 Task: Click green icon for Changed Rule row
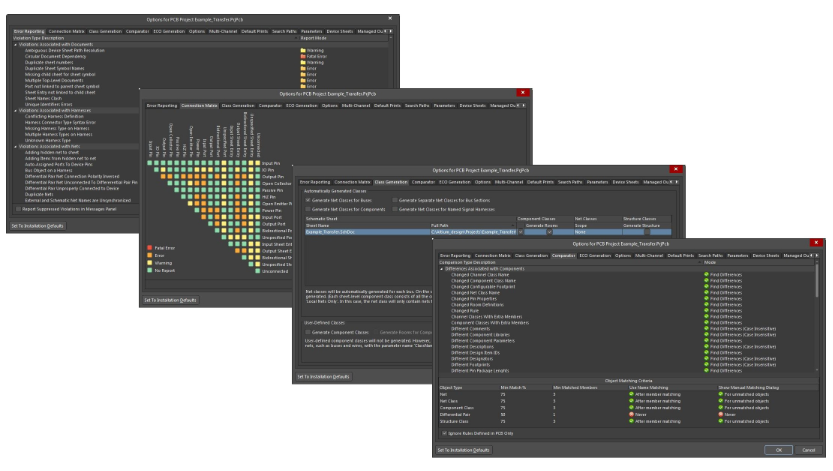(707, 311)
